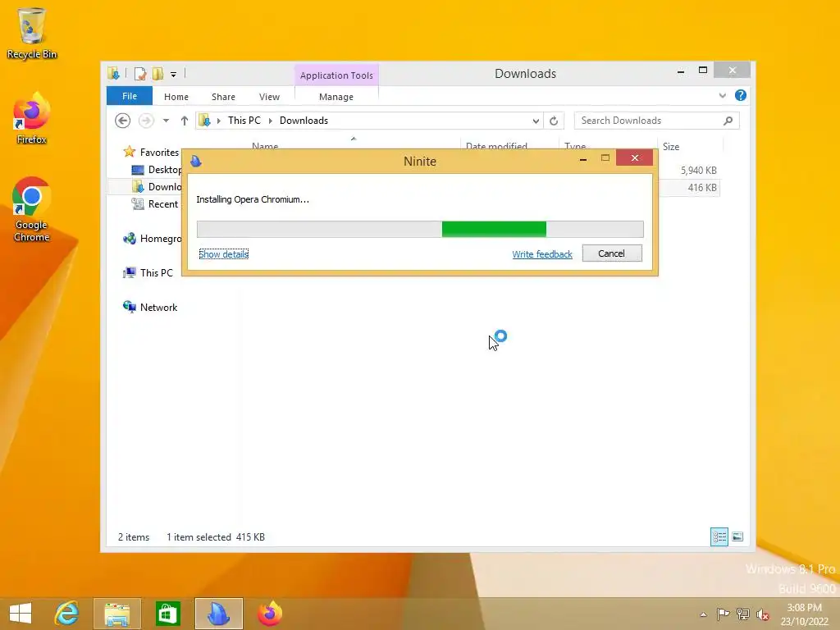
Task: Click Show details link in Ninite
Action: (223, 254)
